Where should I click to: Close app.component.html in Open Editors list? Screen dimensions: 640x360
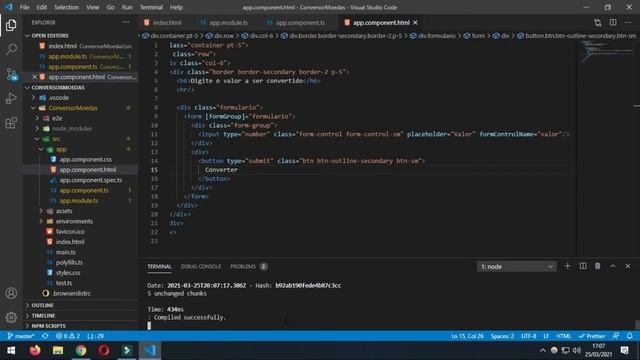point(35,77)
